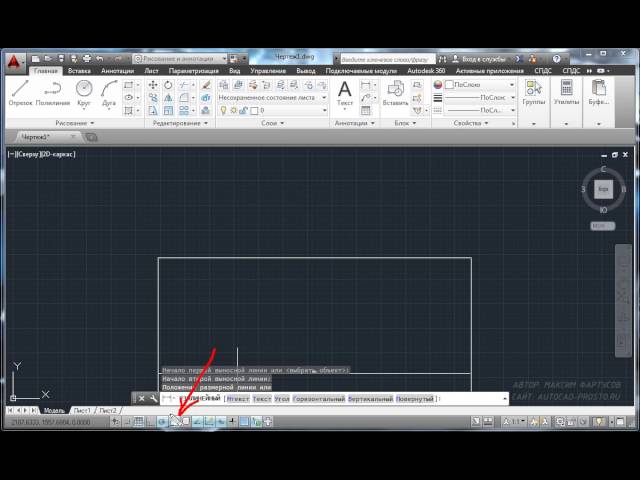The width and height of the screenshot is (640, 480).
Task: Switch to the Лист1 layout tab
Action: pos(82,410)
